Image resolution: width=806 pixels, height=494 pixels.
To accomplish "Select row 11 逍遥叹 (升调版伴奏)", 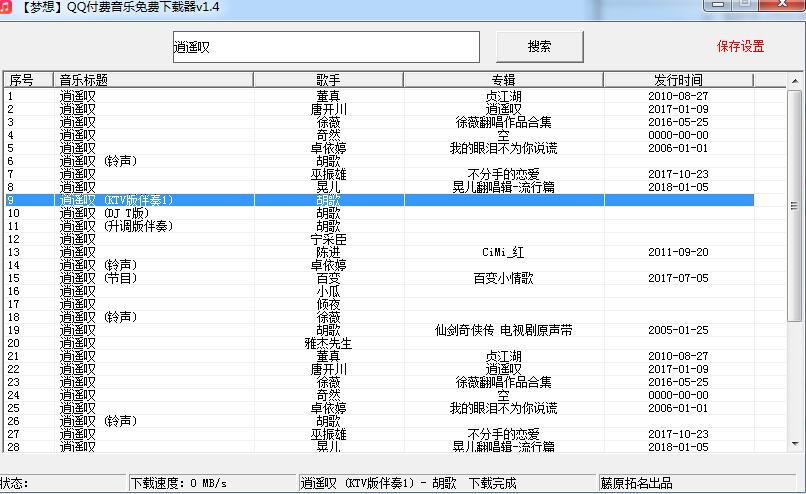I will [379, 226].
